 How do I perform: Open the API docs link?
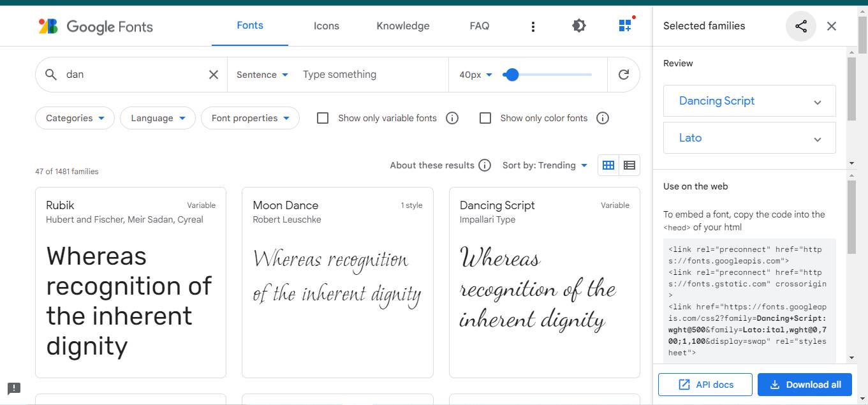[x=705, y=385]
